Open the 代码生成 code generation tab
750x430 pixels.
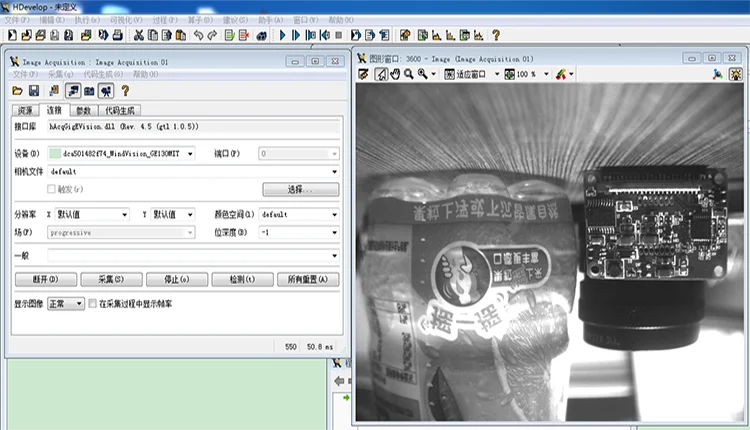point(120,110)
